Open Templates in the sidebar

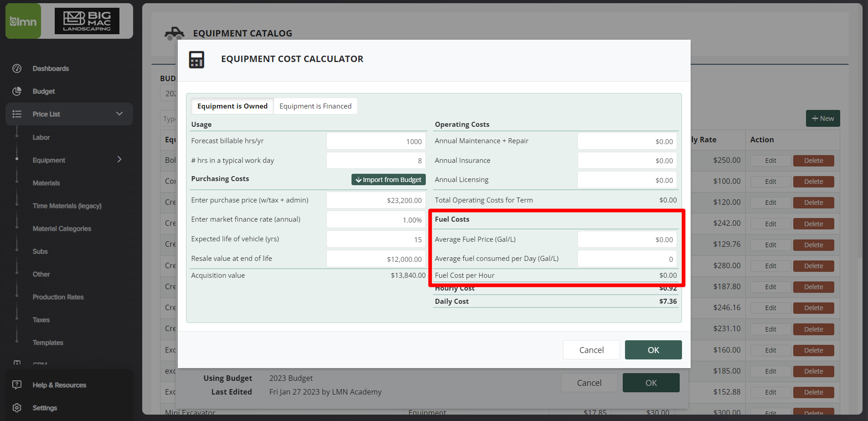point(48,343)
